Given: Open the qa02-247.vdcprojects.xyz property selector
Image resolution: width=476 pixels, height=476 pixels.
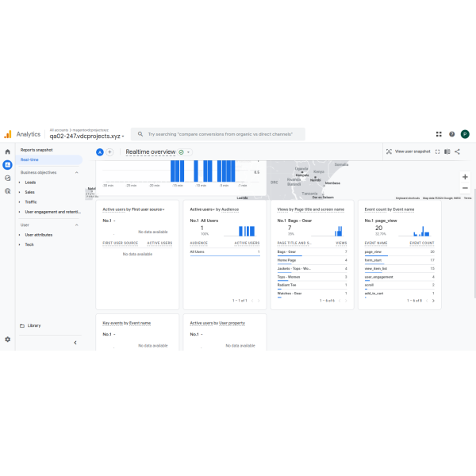Looking at the screenshot, I should point(86,136).
